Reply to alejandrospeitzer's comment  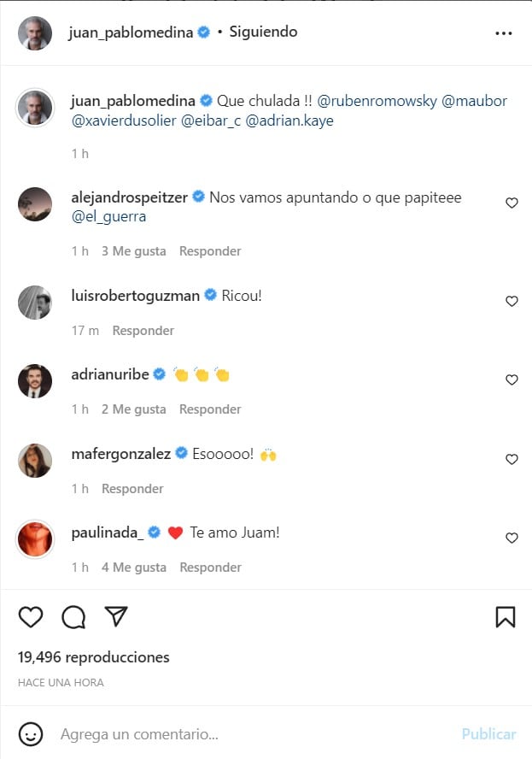tap(210, 251)
